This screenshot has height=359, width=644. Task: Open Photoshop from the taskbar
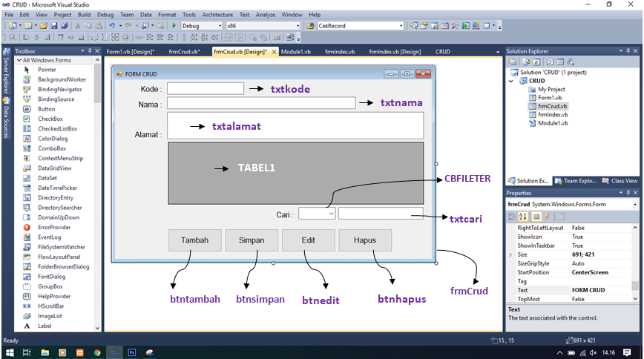(x=132, y=352)
